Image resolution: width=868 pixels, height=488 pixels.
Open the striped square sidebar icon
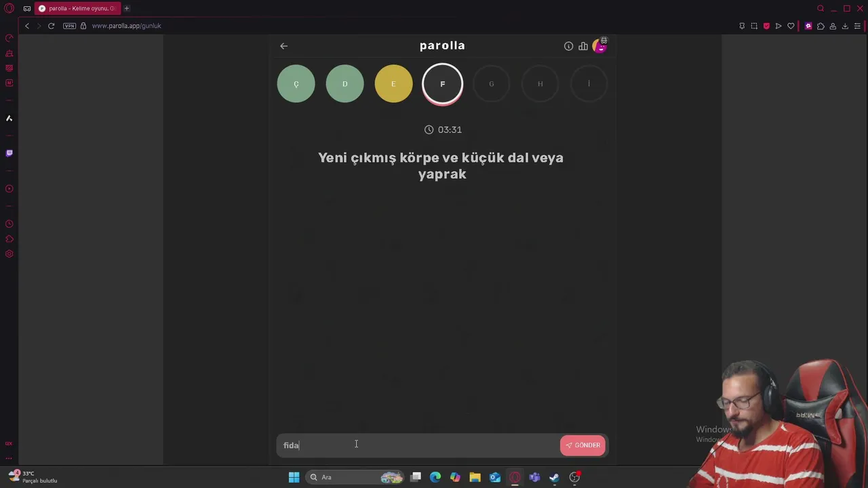tap(9, 68)
